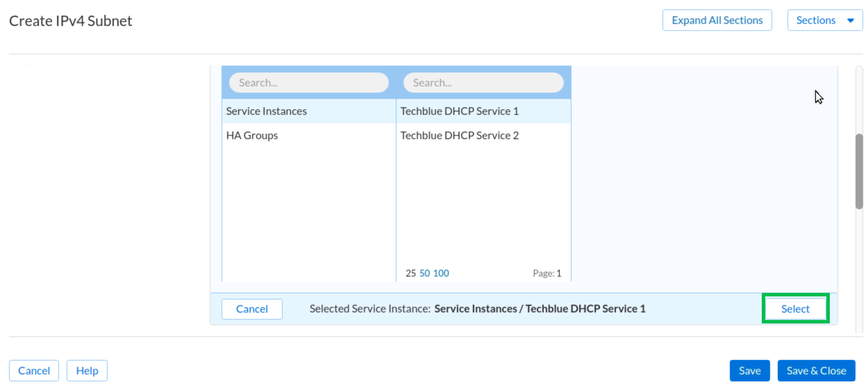The width and height of the screenshot is (868, 388).
Task: Click the vertical scrollbar thumb
Action: (x=859, y=171)
